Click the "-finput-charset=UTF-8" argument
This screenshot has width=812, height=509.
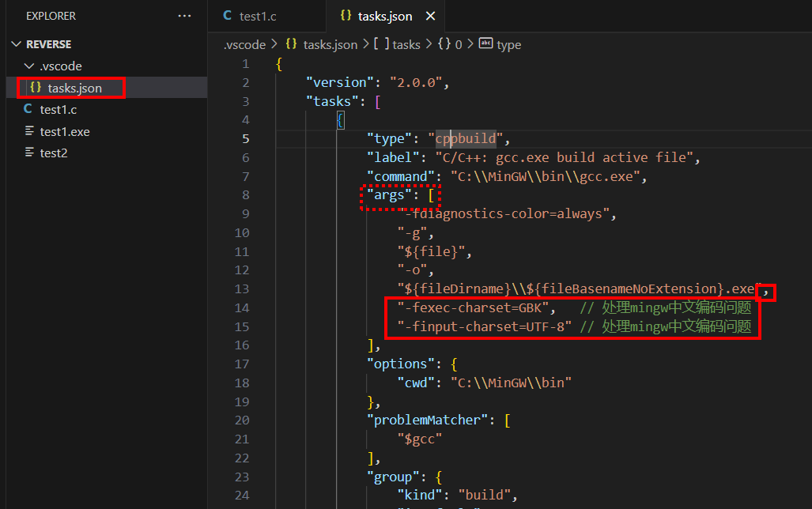tap(484, 326)
